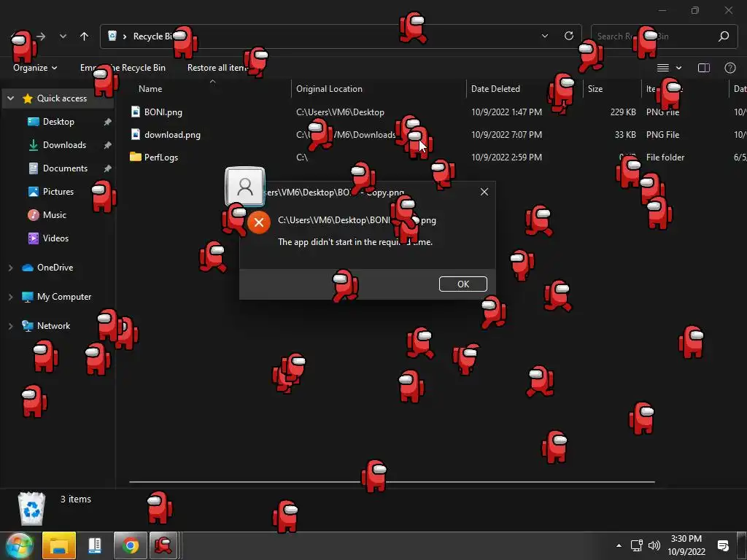Unpin Desktop using its pin icon
747x560 pixels.
[x=108, y=122]
